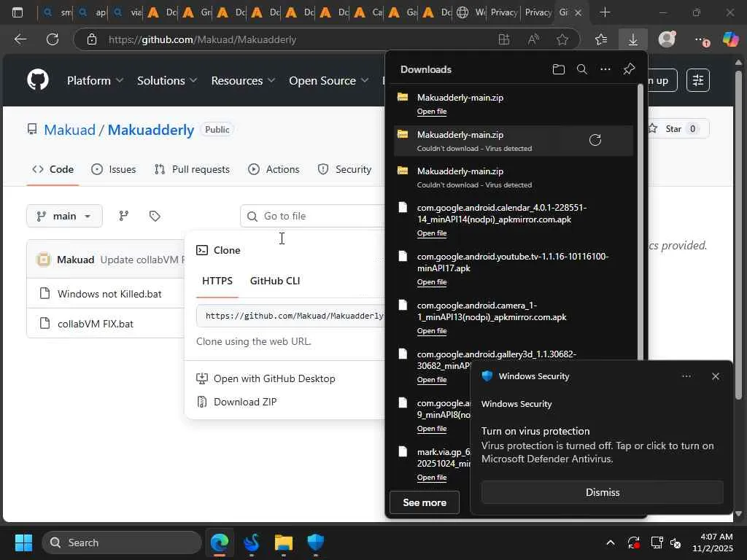Expand the Open Source menu
This screenshot has width=747, height=560.
(329, 80)
